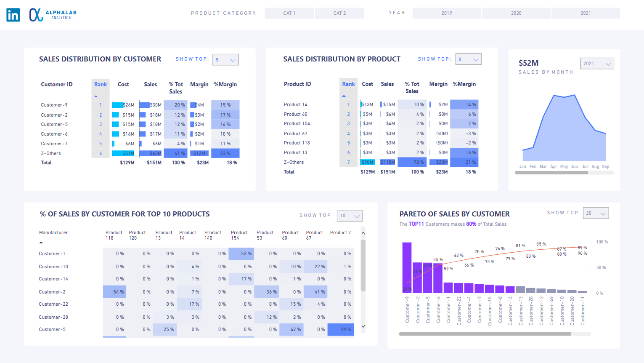This screenshot has height=363, width=644.
Task: Expand Sales by Month year dropdown
Action: pos(597,64)
